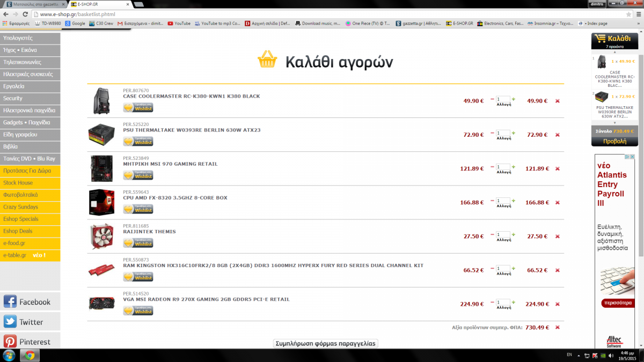The width and height of the screenshot is (644, 362).
Task: Remove the Kingston HyperX RAM item
Action: click(x=557, y=270)
